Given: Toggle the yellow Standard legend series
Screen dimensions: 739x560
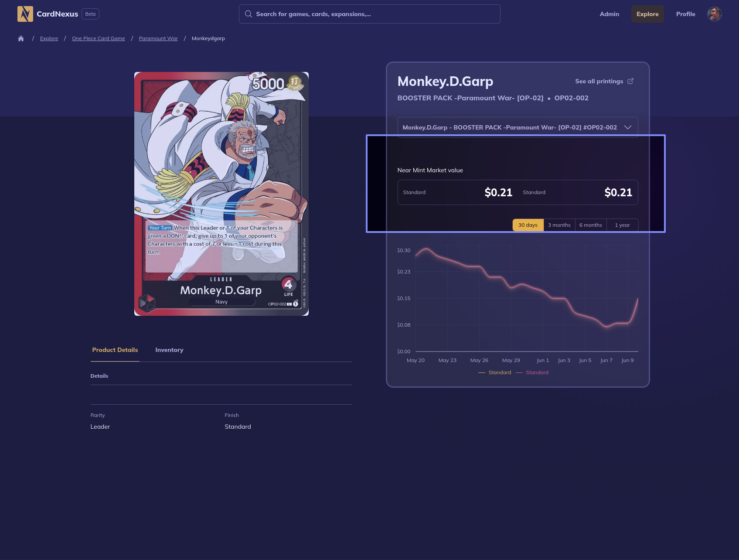Looking at the screenshot, I should (495, 372).
